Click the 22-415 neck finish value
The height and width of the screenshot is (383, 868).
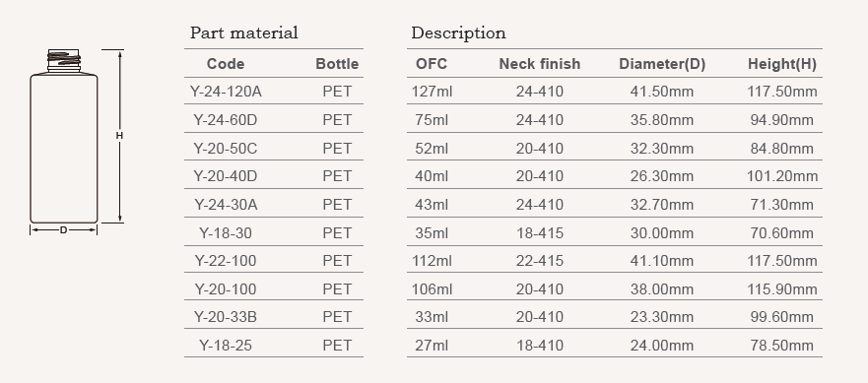(540, 261)
